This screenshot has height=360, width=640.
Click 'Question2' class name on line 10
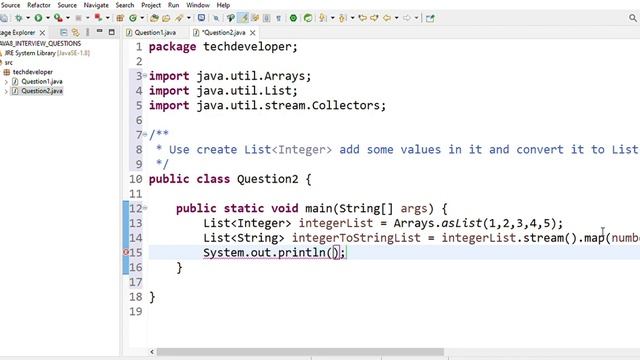(267, 179)
